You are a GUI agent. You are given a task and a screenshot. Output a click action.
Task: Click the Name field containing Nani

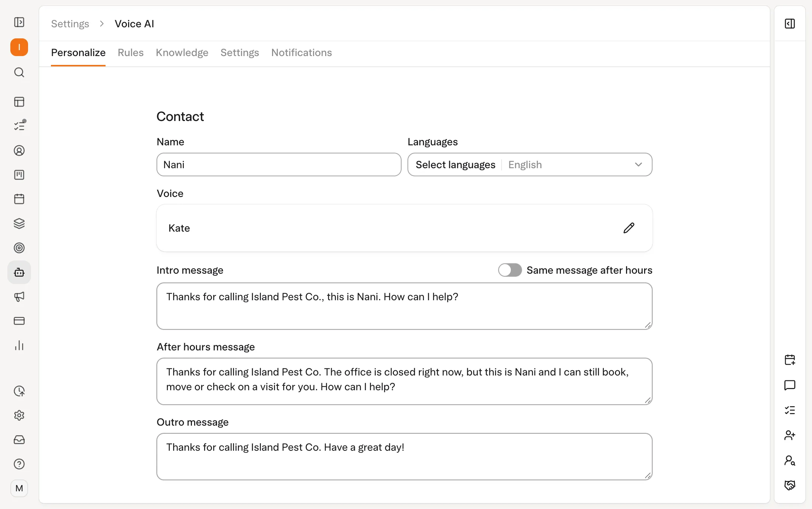tap(279, 165)
